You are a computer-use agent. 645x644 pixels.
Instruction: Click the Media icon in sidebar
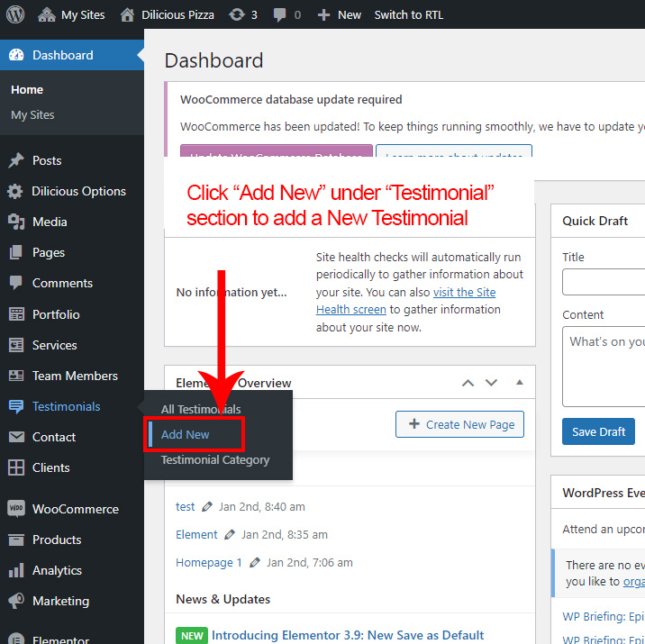tap(15, 222)
